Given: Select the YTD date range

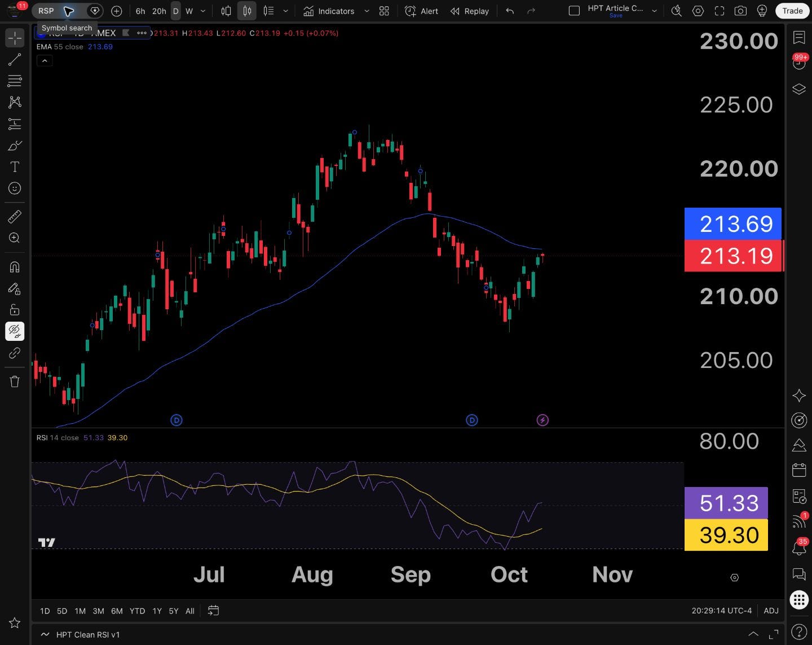Looking at the screenshot, I should point(137,611).
